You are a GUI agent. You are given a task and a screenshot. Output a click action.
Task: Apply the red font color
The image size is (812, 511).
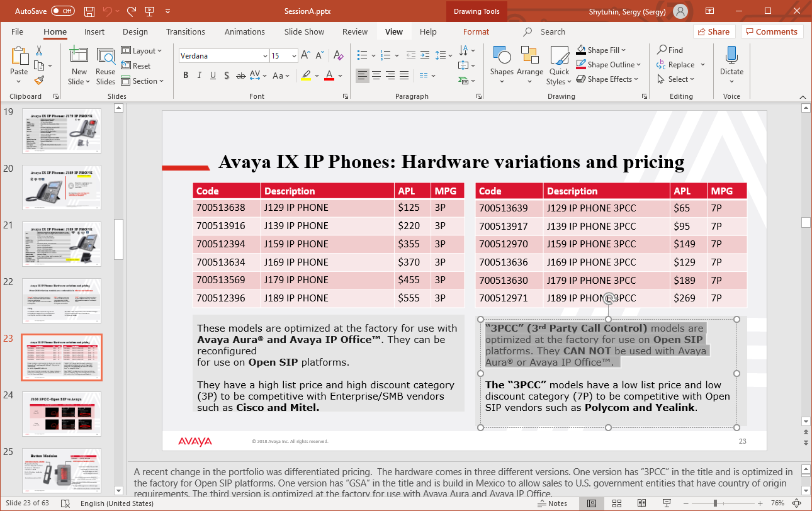point(329,76)
